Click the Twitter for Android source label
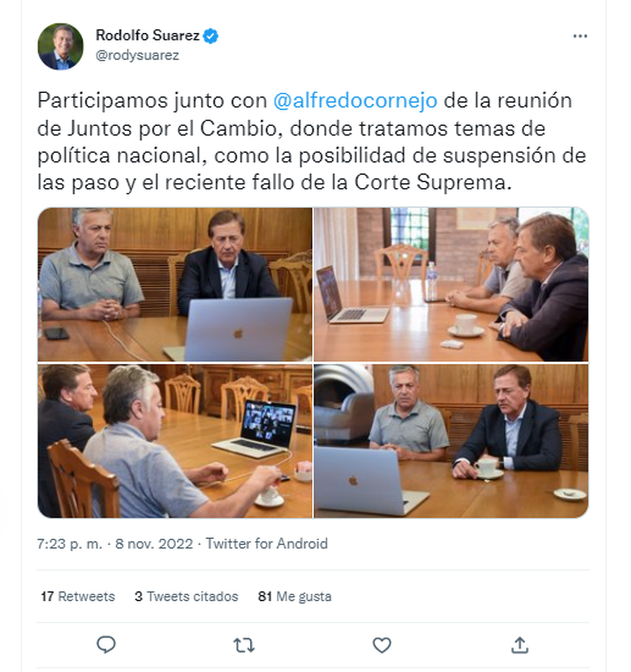 (x=267, y=544)
